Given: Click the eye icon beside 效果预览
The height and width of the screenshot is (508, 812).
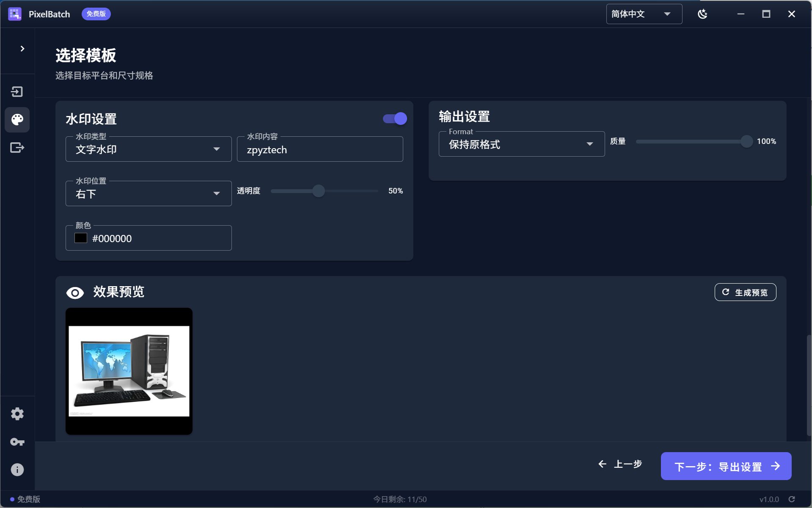Looking at the screenshot, I should click(x=75, y=292).
